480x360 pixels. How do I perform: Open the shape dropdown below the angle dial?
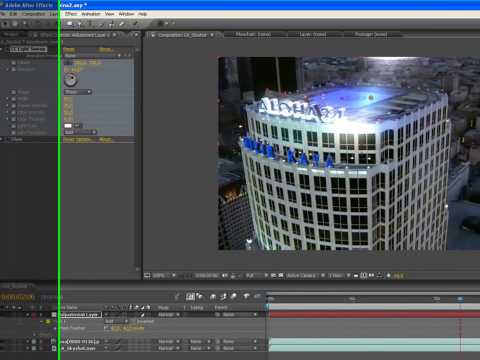point(78,92)
